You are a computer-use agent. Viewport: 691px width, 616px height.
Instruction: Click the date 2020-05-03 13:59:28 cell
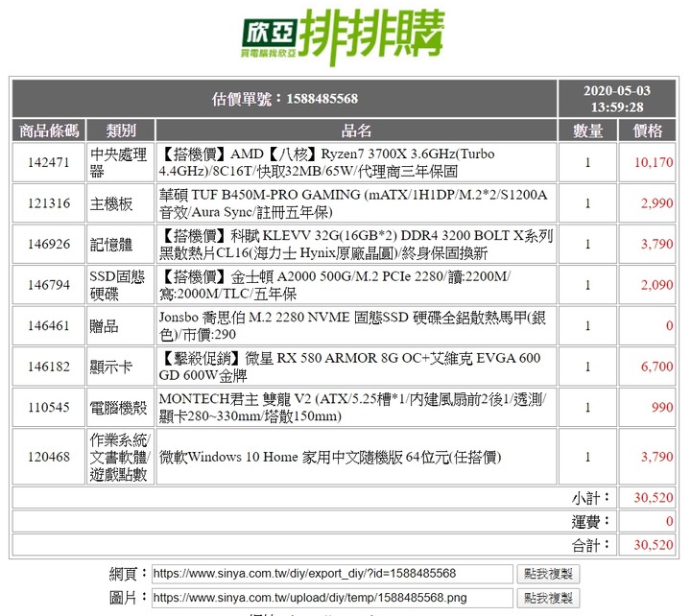pyautogui.click(x=617, y=98)
